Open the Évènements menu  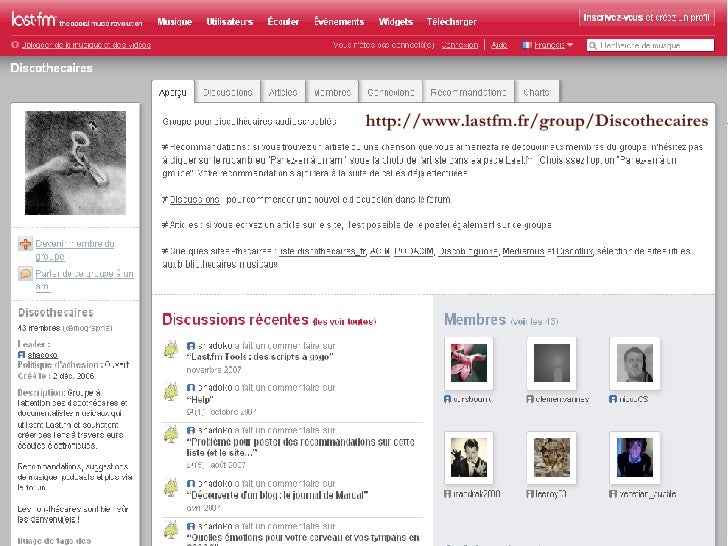(339, 22)
